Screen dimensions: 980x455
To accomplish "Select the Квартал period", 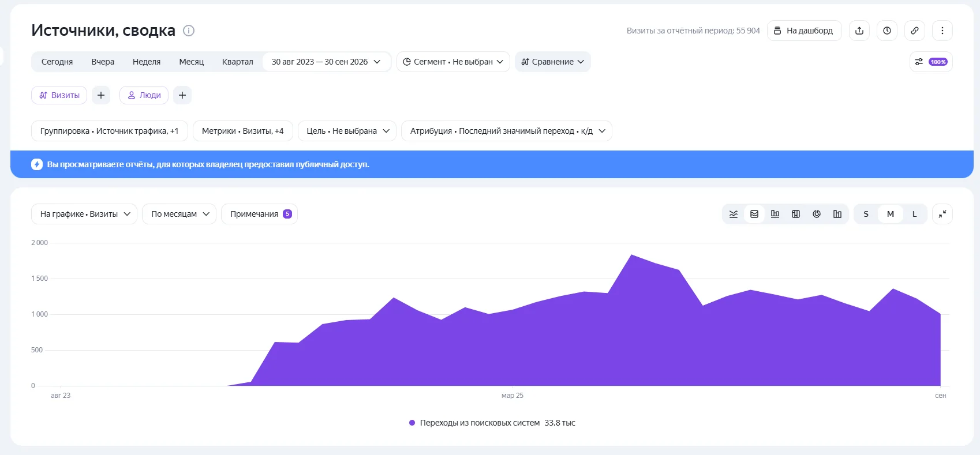I will point(238,62).
